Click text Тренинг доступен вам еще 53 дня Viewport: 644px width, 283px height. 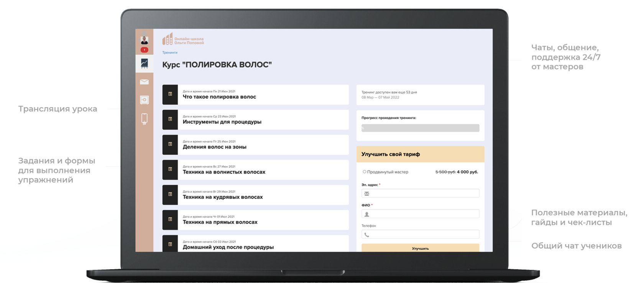(389, 92)
